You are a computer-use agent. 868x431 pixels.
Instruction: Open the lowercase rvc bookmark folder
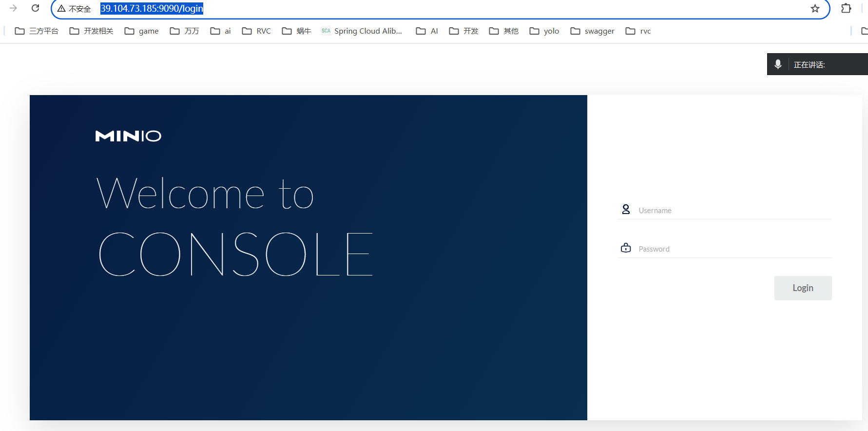coord(638,31)
